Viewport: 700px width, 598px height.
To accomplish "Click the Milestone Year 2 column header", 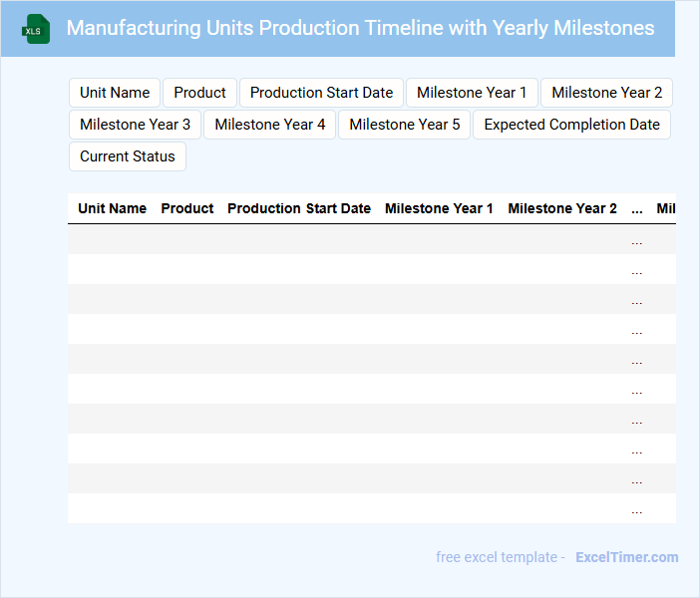I will [x=562, y=208].
